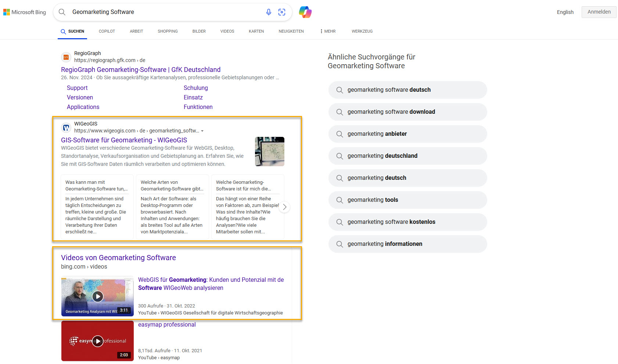Viewport: 618px width, 364px height.
Task: Click the search icon beside 'geomarketing tools'
Action: tap(339, 200)
